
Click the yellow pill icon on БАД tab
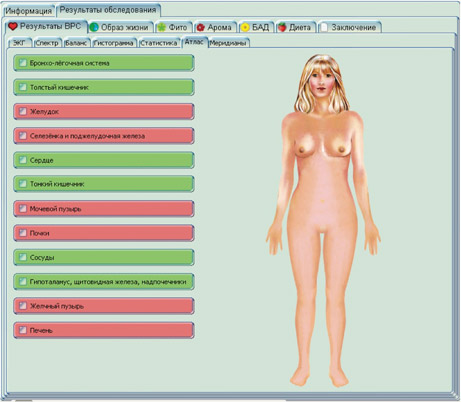click(245, 27)
